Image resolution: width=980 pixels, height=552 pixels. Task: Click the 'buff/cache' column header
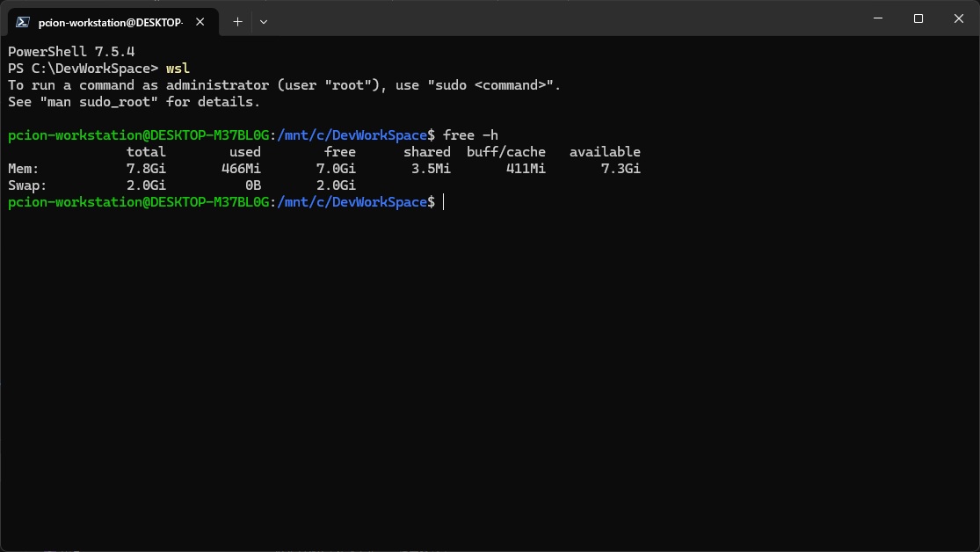tap(506, 152)
